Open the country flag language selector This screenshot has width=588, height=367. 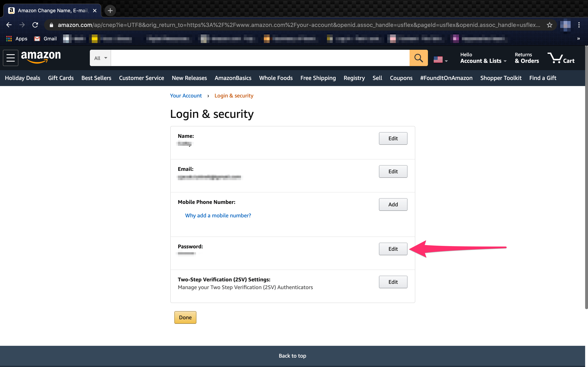440,60
